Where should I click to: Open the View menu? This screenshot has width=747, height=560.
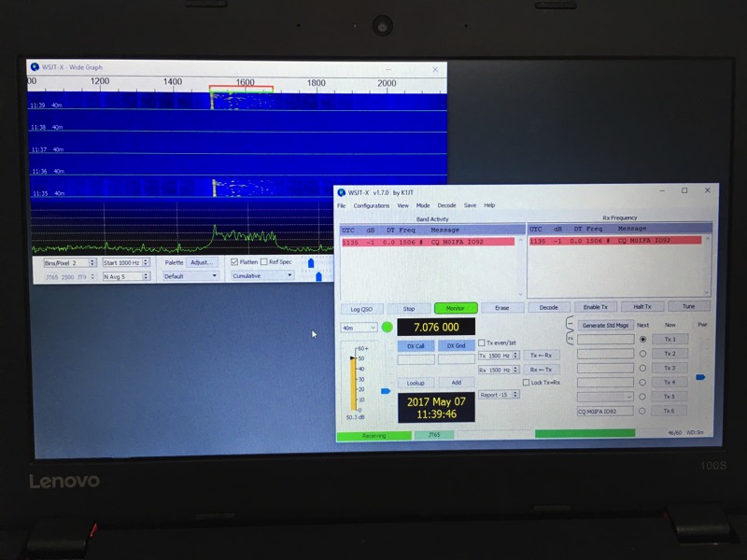[x=403, y=205]
